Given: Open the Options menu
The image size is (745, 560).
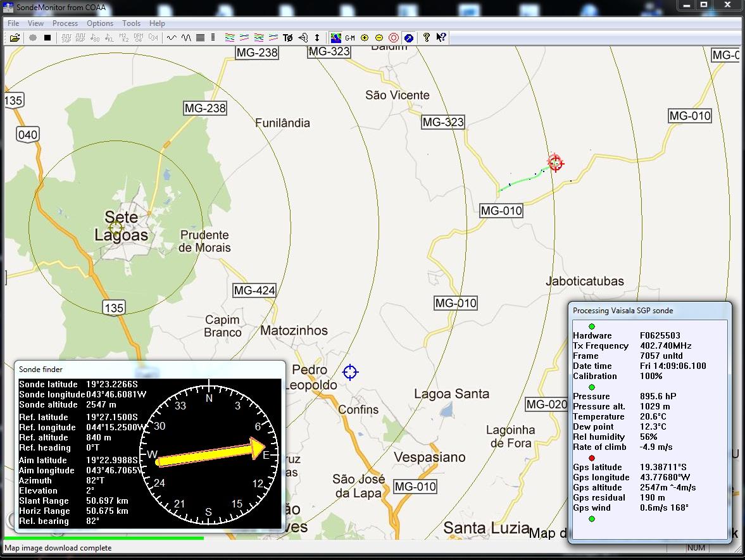Looking at the screenshot, I should (100, 23).
